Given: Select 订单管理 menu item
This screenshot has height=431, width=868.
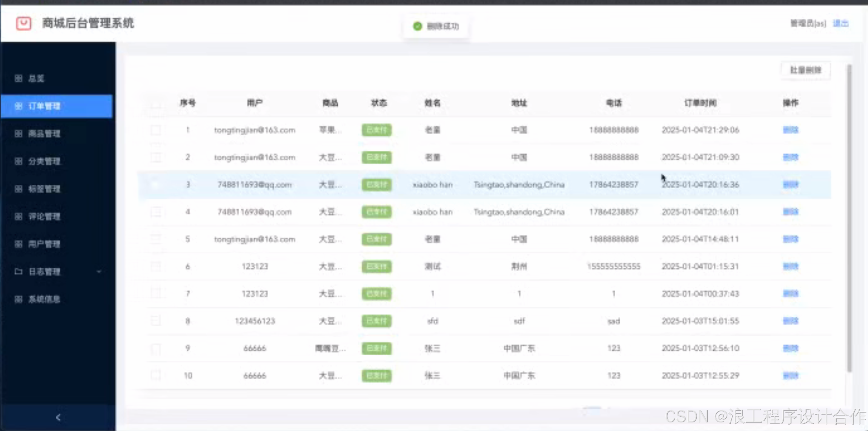Looking at the screenshot, I should tap(44, 106).
